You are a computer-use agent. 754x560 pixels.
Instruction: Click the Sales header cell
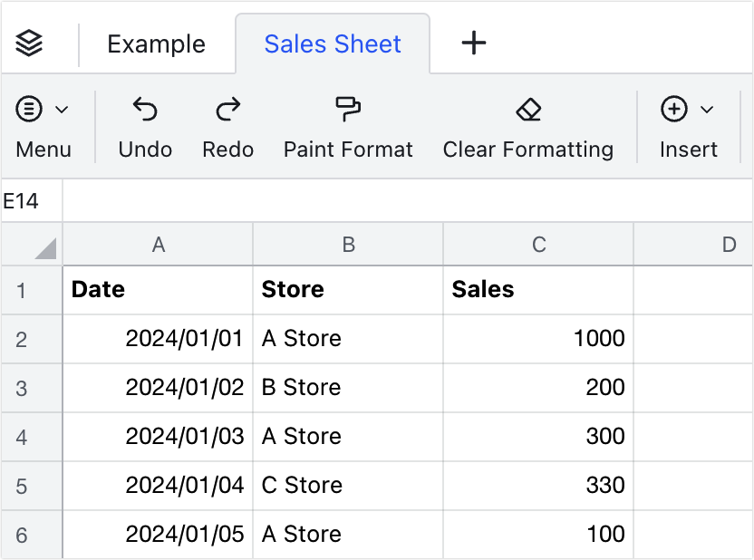tap(537, 290)
